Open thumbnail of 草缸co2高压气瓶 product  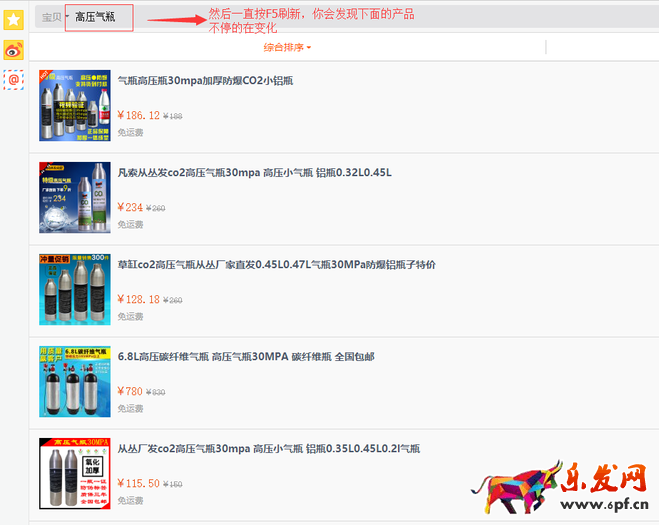pos(75,289)
